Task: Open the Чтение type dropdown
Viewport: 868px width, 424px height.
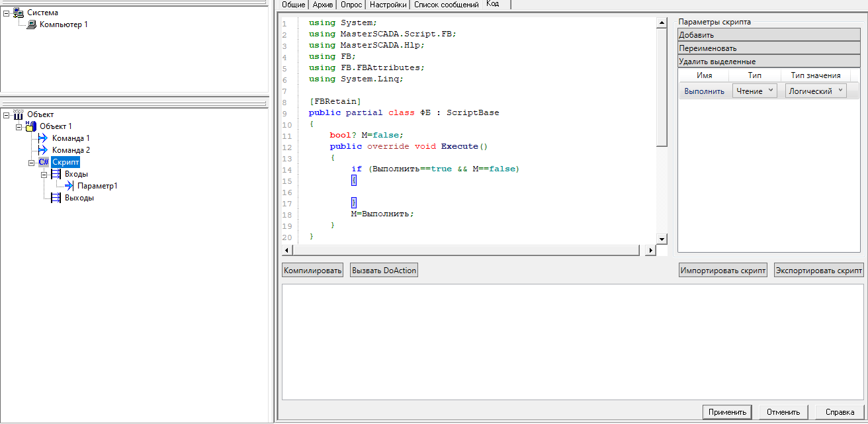Action: point(754,91)
